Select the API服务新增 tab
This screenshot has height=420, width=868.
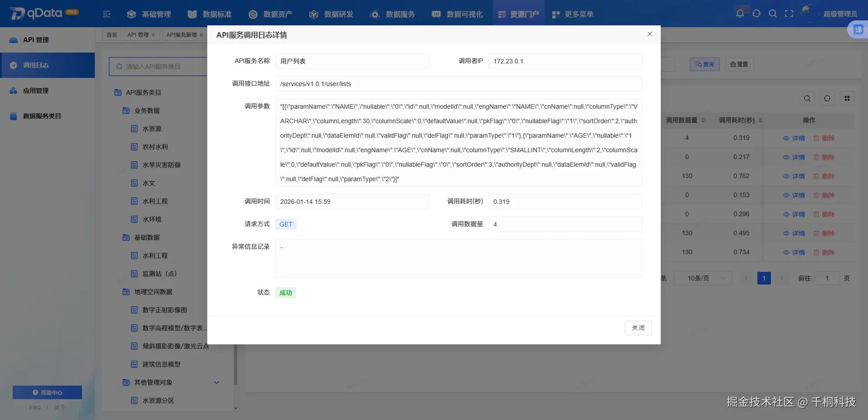181,34
